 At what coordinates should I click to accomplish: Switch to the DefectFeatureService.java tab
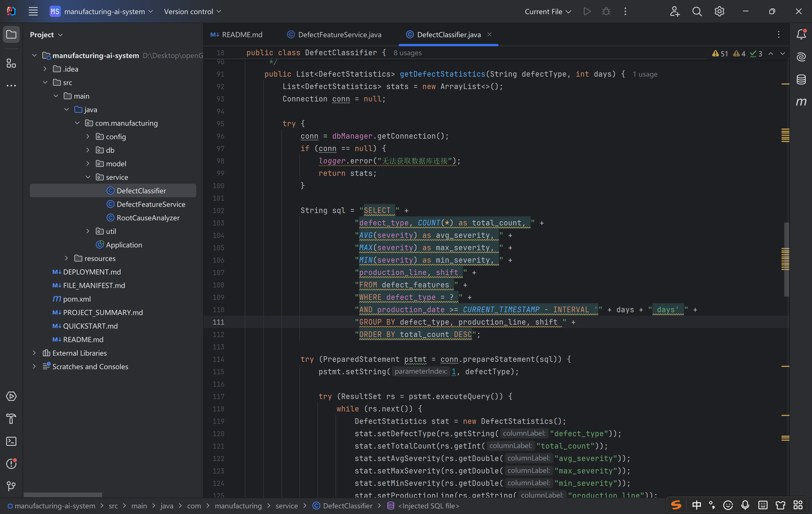[339, 34]
